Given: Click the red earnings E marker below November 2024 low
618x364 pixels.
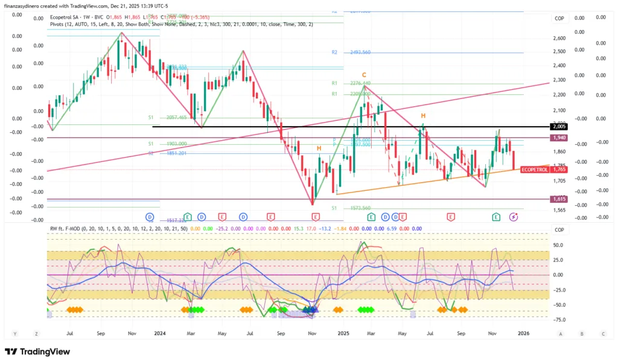Looking at the screenshot, I should click(x=314, y=216).
